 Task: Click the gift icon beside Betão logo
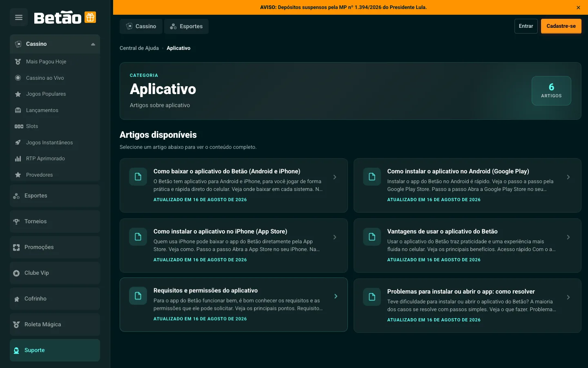point(90,17)
